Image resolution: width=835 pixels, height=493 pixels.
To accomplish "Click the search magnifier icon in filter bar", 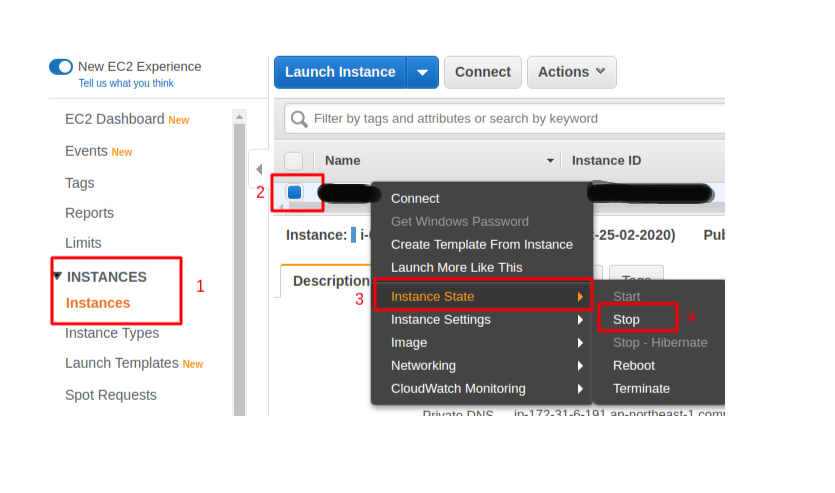I will [299, 119].
